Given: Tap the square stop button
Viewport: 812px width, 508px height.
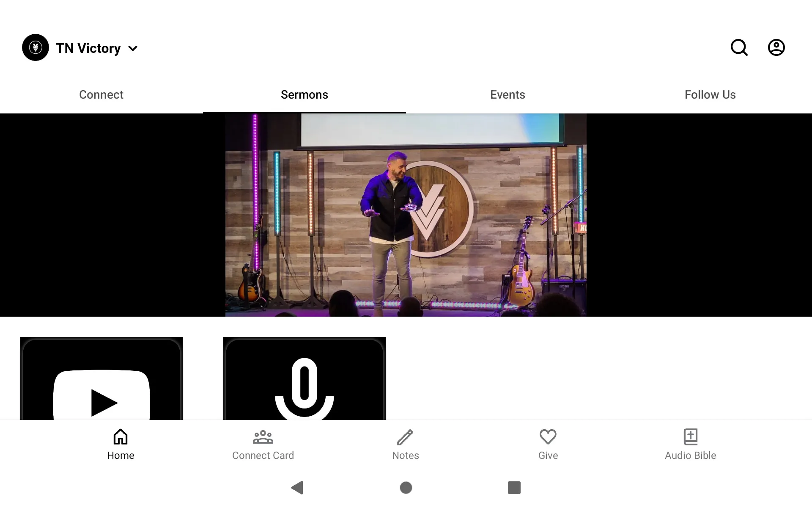Looking at the screenshot, I should pyautogui.click(x=513, y=488).
